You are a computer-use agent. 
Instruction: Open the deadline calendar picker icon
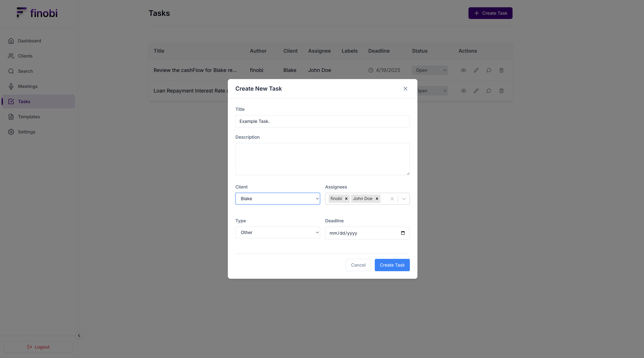click(403, 233)
